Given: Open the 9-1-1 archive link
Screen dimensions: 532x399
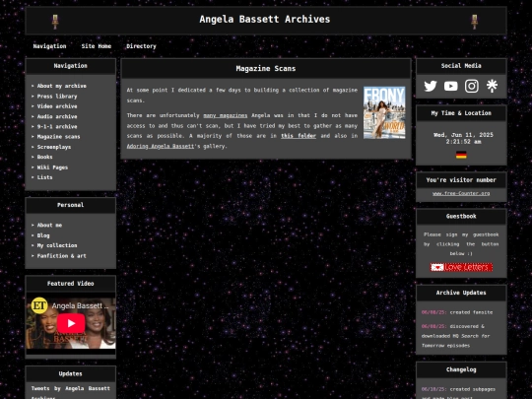Looking at the screenshot, I should [x=57, y=126].
